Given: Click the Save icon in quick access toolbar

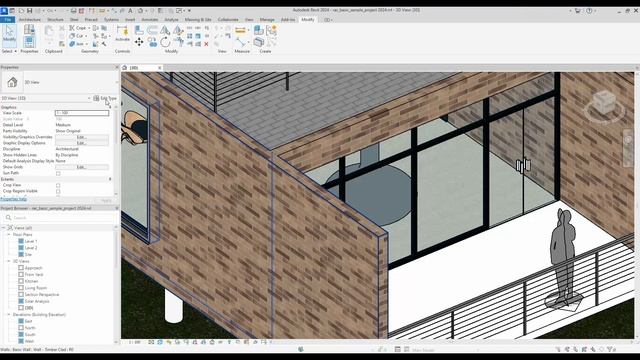Looking at the screenshot, I should click(29, 11).
